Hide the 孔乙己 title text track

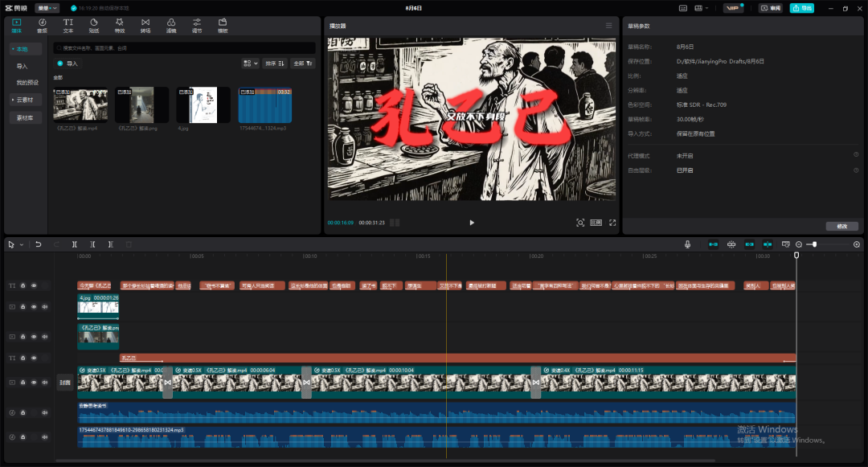(34, 358)
